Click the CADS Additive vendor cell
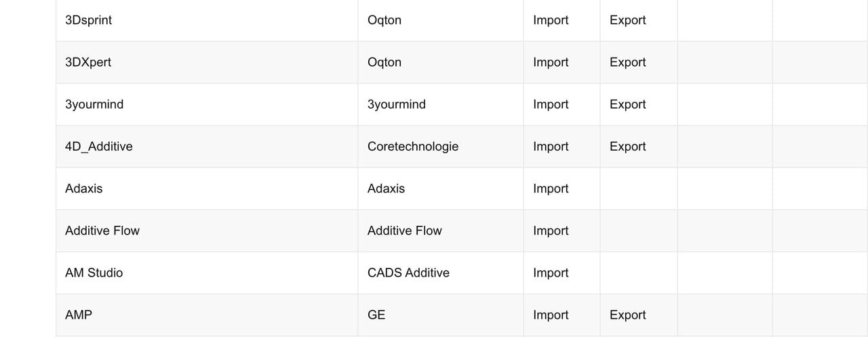 408,273
